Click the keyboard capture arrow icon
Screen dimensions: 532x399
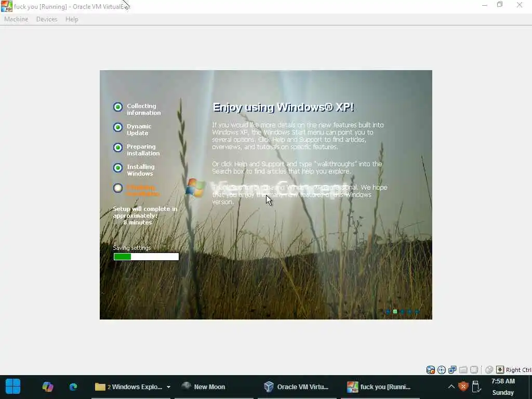tap(500, 370)
